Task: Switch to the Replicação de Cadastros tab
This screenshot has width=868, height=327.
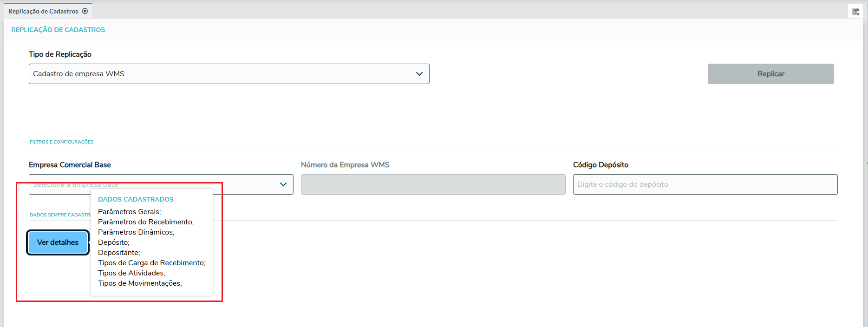Action: pyautogui.click(x=43, y=11)
